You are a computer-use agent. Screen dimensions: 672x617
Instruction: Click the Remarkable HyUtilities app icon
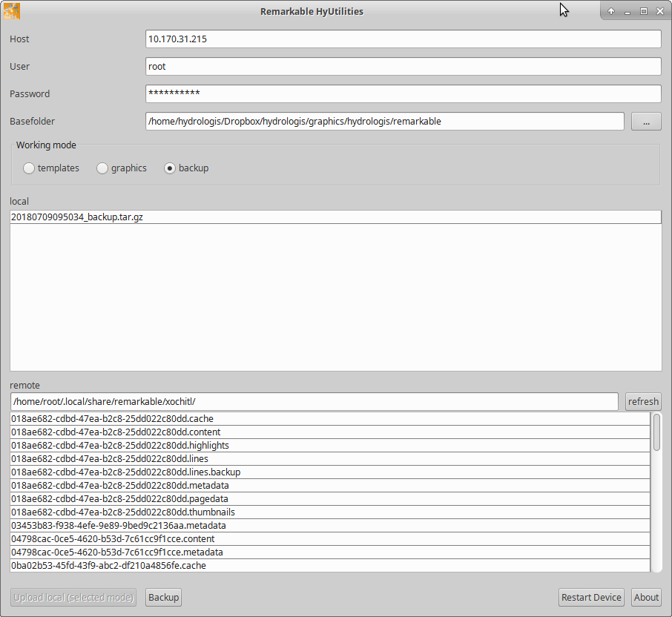[x=12, y=11]
